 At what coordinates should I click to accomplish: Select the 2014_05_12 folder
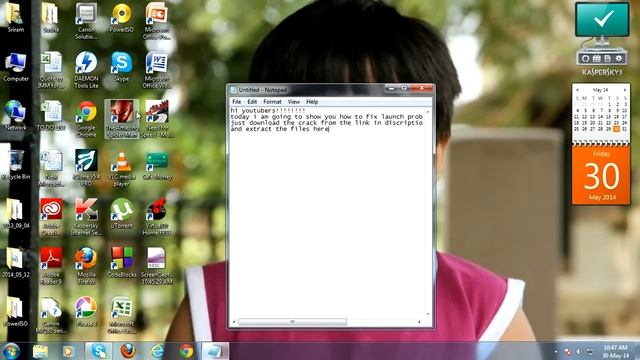(16, 262)
